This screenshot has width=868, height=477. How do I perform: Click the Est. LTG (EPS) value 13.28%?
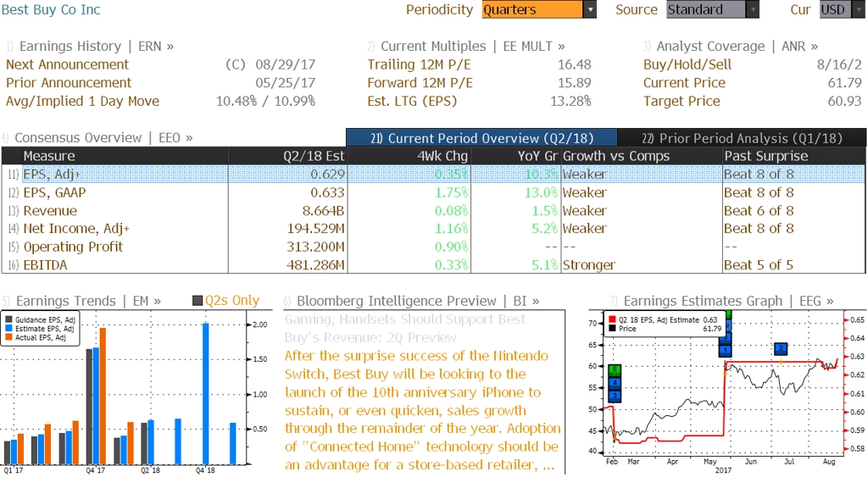570,102
